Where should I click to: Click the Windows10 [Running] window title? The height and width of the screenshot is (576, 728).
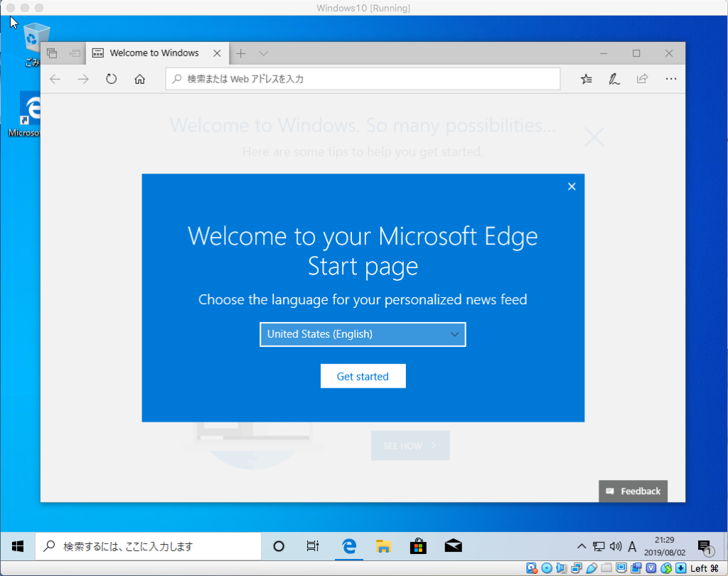[363, 8]
